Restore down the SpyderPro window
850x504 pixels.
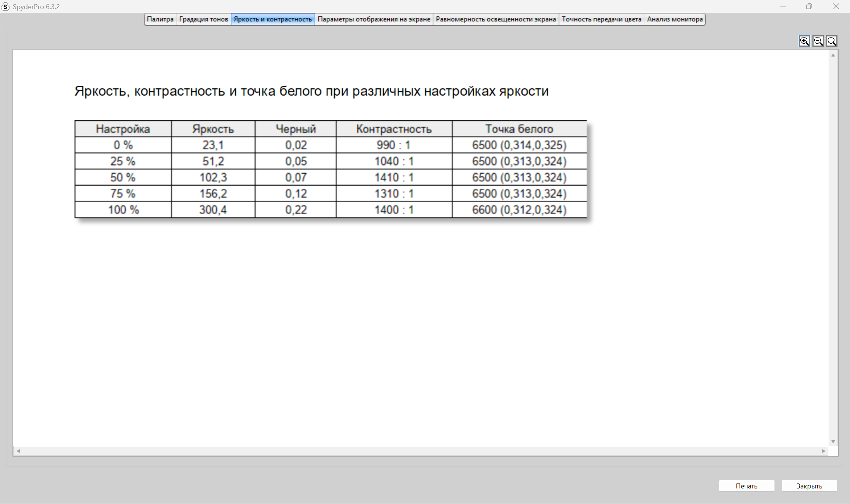[809, 6]
